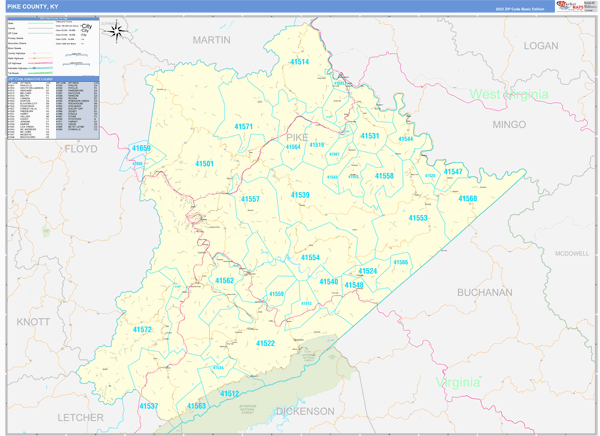Click the MCDOWELL county label
Image resolution: width=600 pixels, height=436 pixels.
tap(572, 253)
